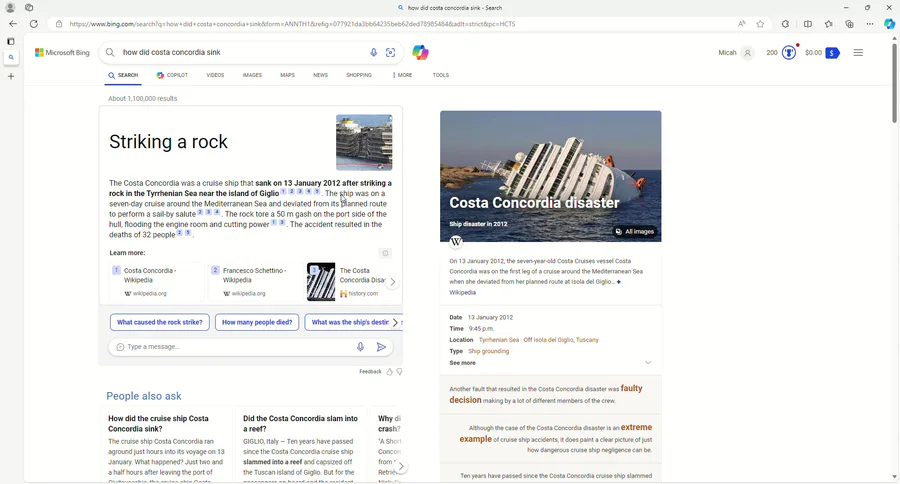
Task: Switch to the COPILOT tab
Action: pos(172,75)
